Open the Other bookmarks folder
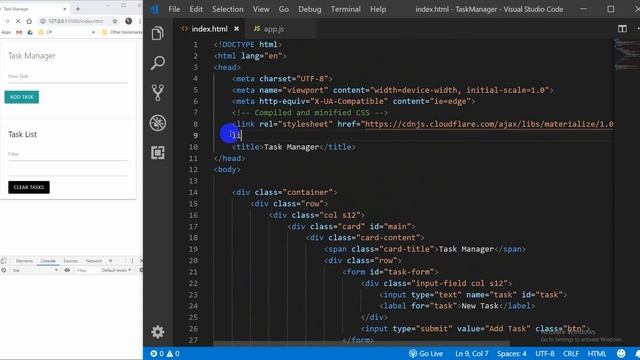This screenshot has width=640, height=360. click(122, 32)
